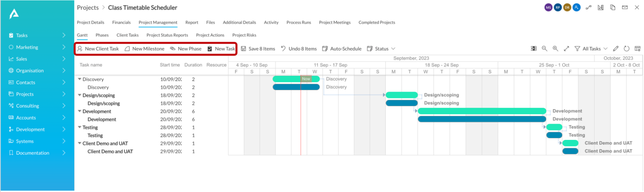
Task: Refresh the Gantt with circular arrow icon
Action: pos(626,49)
